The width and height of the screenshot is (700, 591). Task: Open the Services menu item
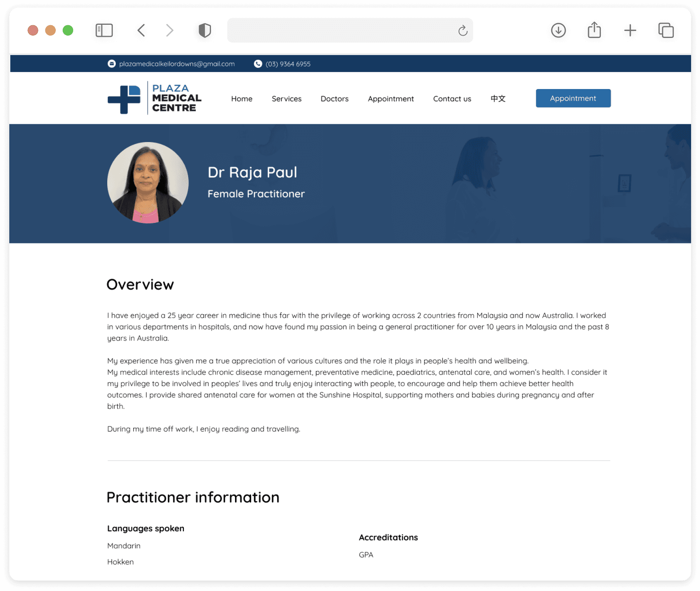pyautogui.click(x=287, y=99)
